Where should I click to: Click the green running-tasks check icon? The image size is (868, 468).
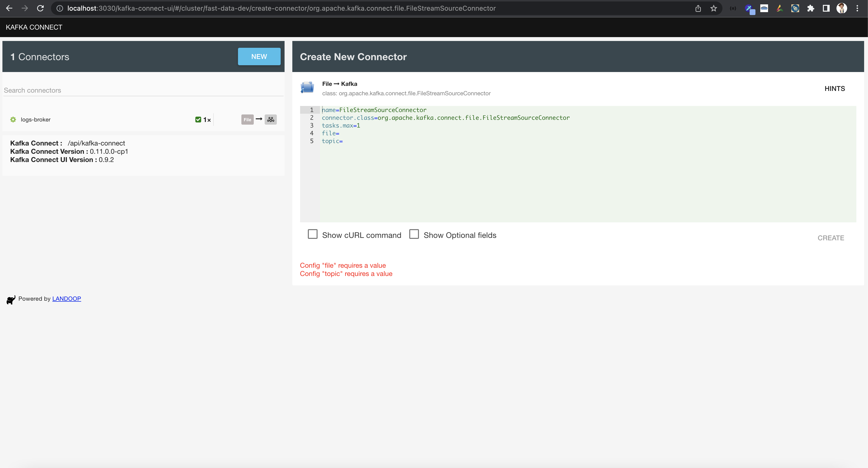click(198, 120)
